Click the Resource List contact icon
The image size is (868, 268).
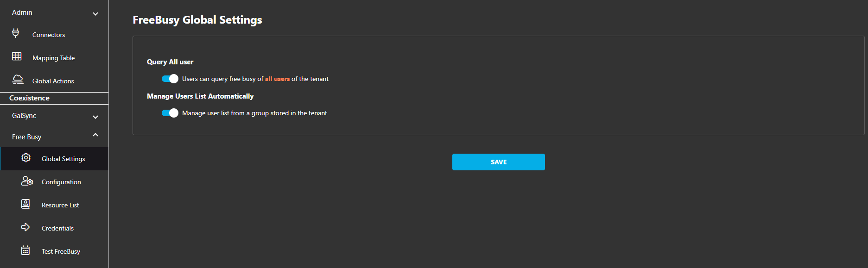[25, 204]
